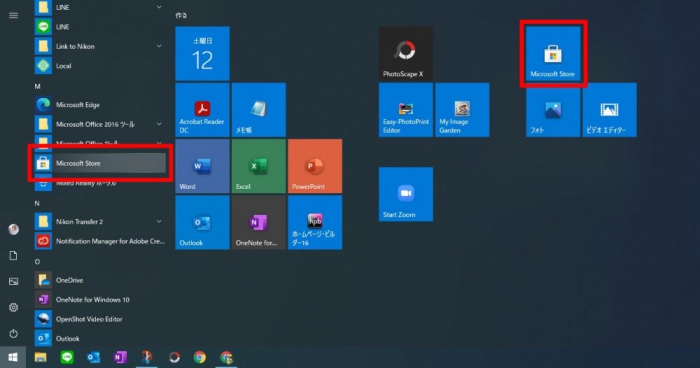This screenshot has height=368, width=700.
Task: Open OneNote from the taskbar
Action: click(120, 357)
